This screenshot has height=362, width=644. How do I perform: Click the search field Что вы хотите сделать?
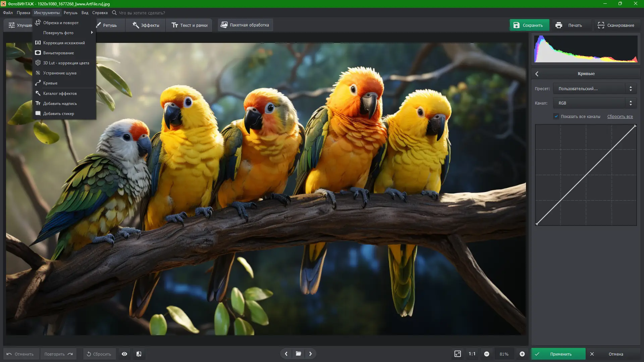click(x=142, y=13)
